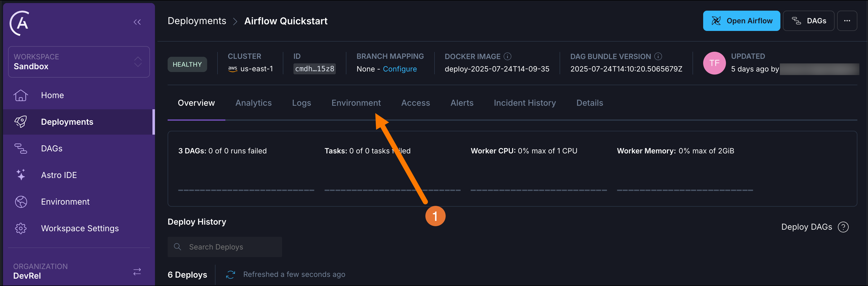Collapse the sidebar using the double-chevron
Screen dimensions: 868x286
click(137, 22)
